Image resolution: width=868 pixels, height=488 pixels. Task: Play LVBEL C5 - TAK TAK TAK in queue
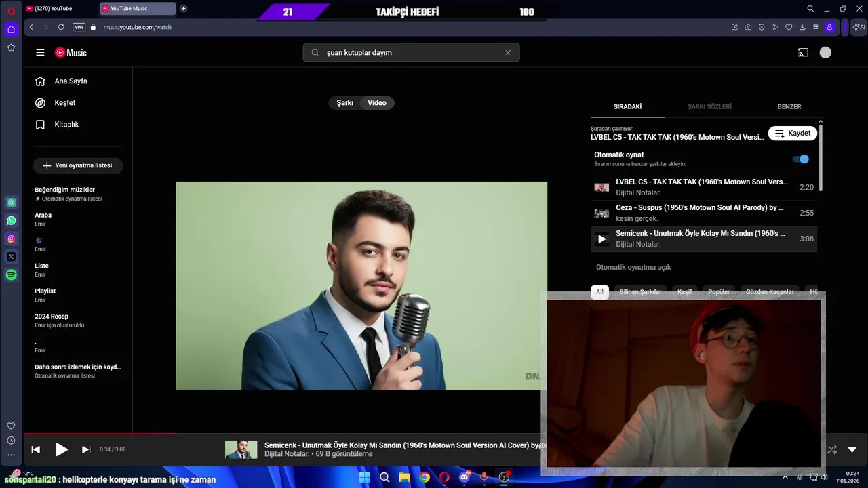704,187
